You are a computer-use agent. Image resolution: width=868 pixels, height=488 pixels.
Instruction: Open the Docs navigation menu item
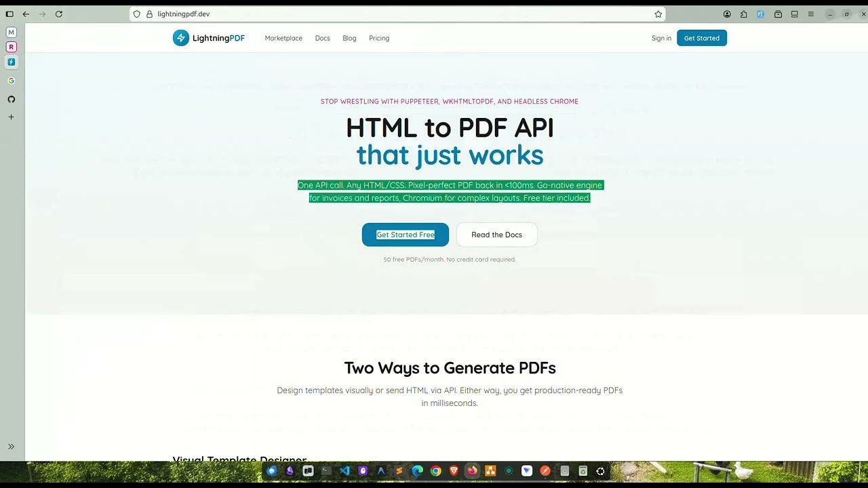[x=322, y=38]
